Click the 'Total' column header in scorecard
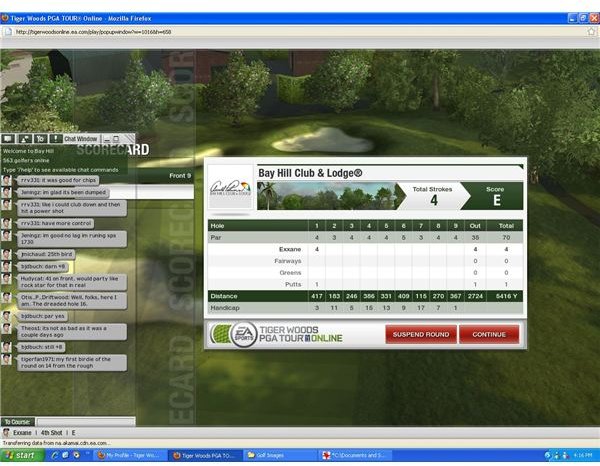 point(506,226)
